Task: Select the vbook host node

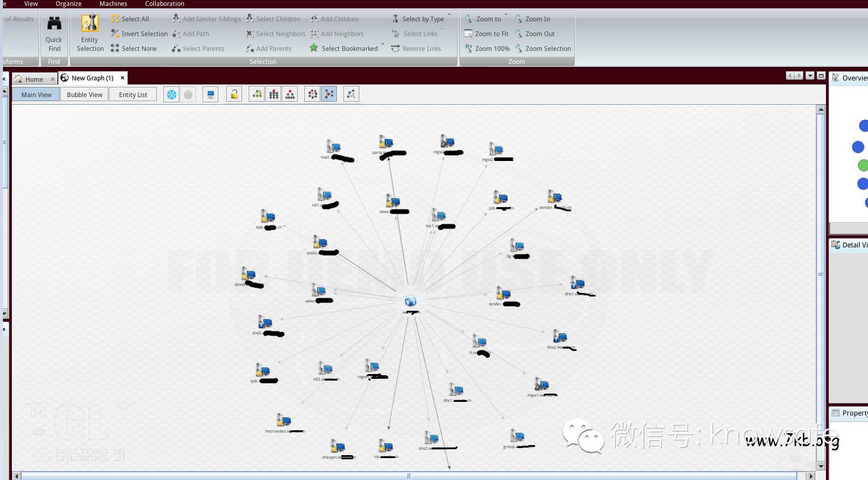Action: coord(248,274)
